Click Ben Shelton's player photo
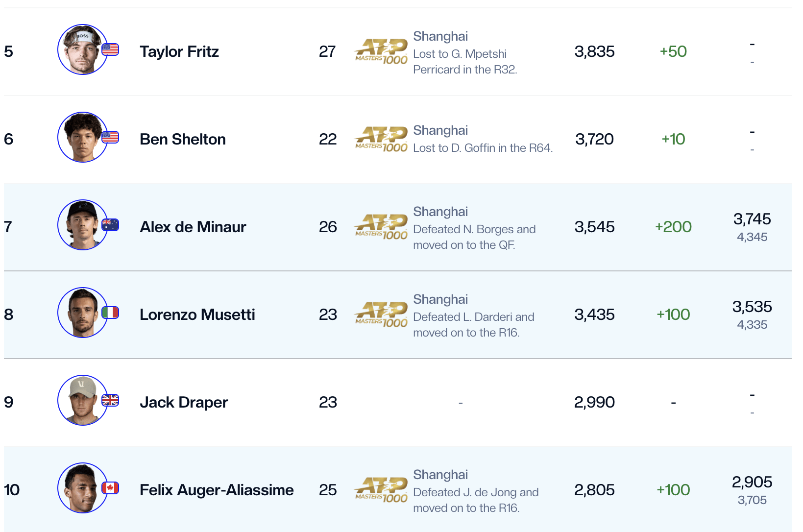 [x=82, y=138]
